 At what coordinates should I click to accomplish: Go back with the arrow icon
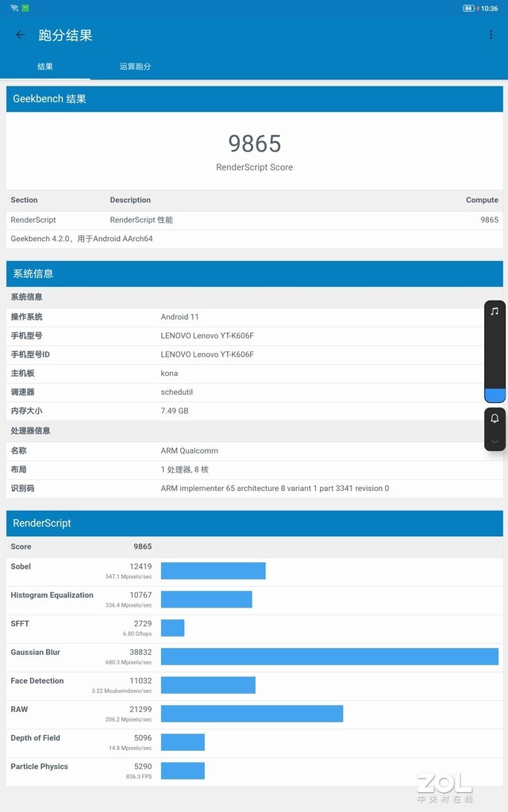tap(20, 35)
